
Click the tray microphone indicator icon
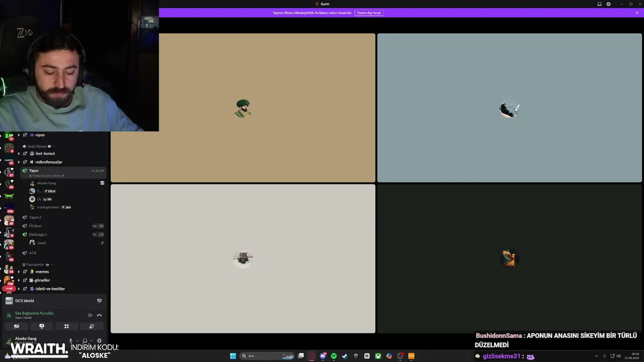click(604, 356)
